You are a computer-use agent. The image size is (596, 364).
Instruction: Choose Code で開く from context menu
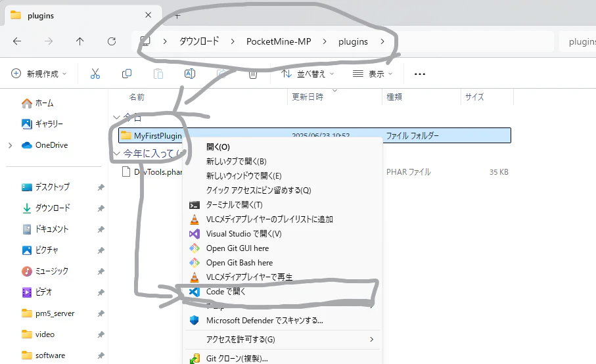[x=283, y=292]
